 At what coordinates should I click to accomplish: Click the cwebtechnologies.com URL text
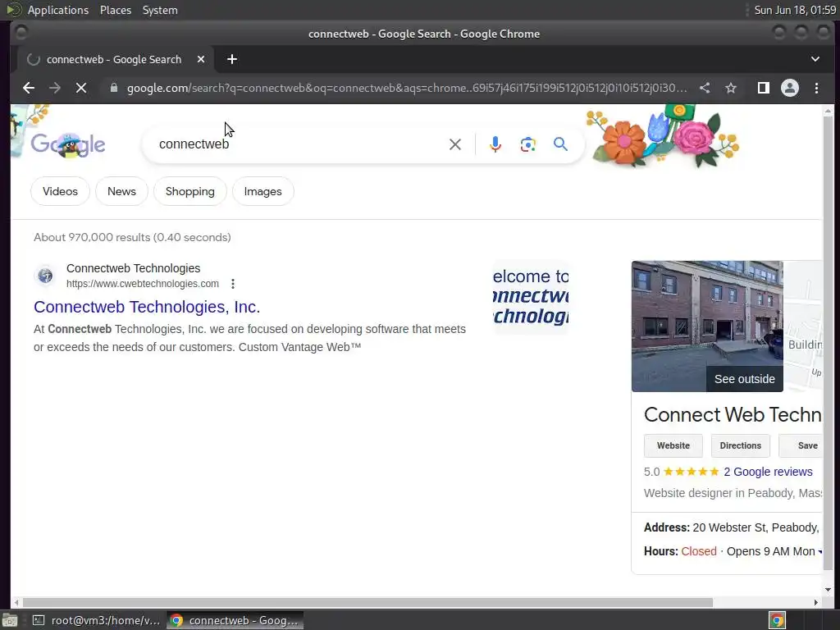(x=143, y=284)
